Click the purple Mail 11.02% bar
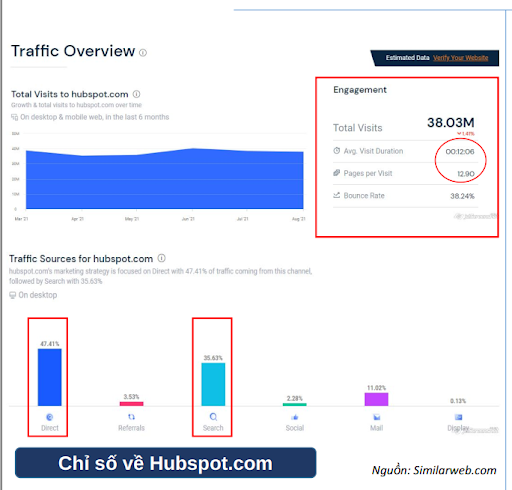 pyautogui.click(x=376, y=399)
